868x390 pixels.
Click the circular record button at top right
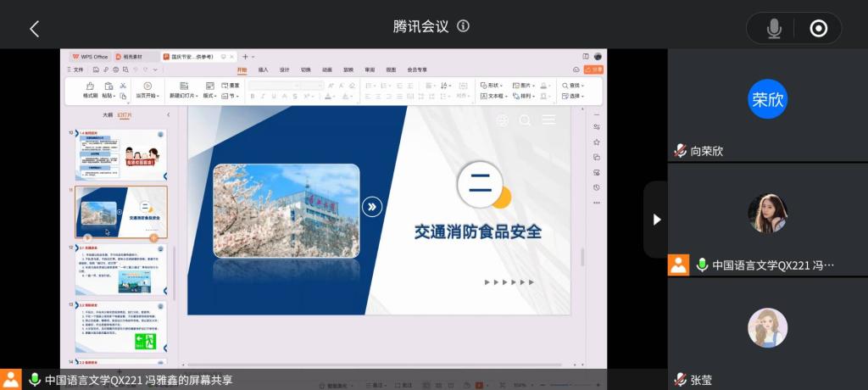pyautogui.click(x=818, y=29)
